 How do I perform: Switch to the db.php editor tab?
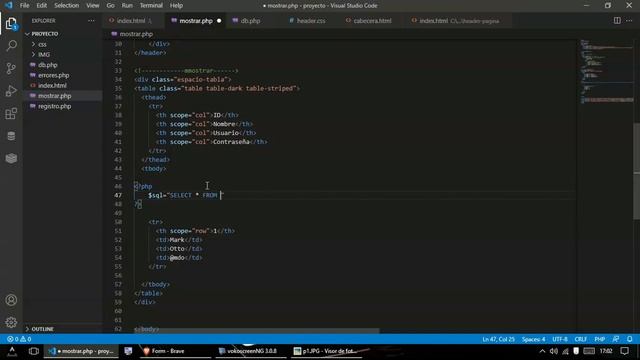(x=250, y=20)
